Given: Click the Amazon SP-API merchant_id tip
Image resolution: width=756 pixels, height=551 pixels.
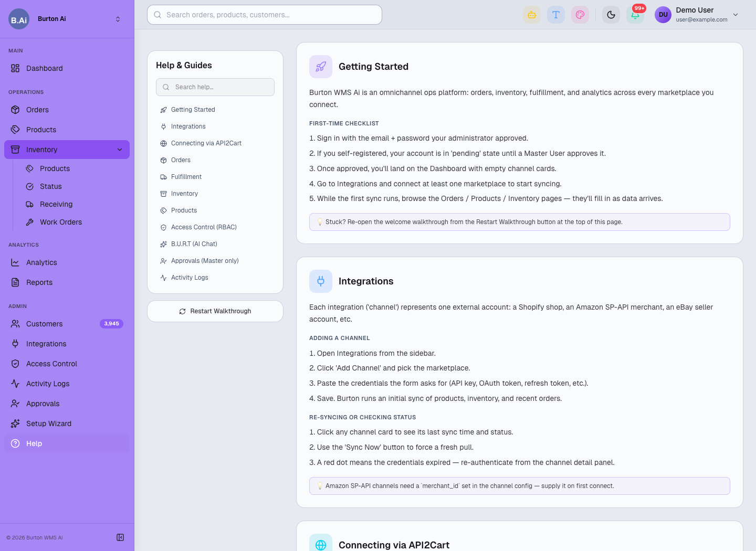Looking at the screenshot, I should click(x=520, y=486).
